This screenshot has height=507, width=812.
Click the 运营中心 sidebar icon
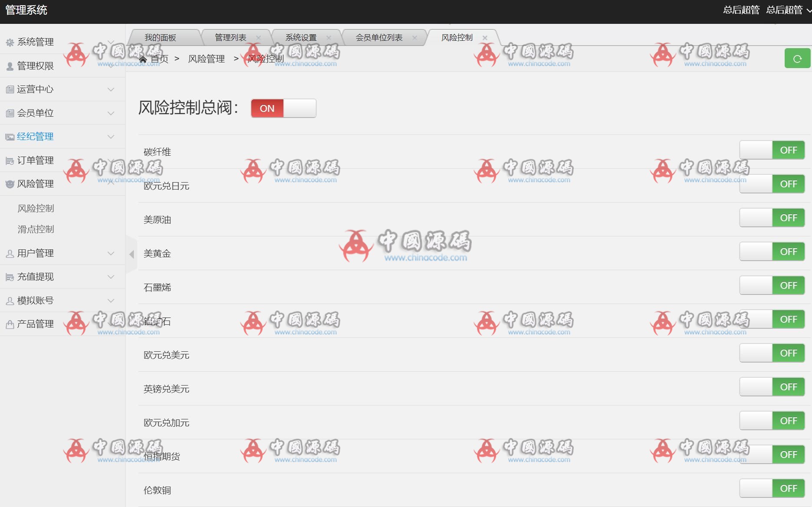point(10,89)
